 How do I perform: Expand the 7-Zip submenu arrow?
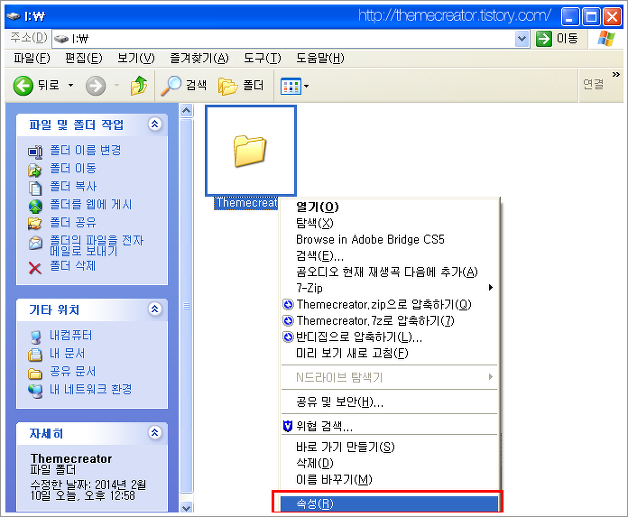coord(491,288)
